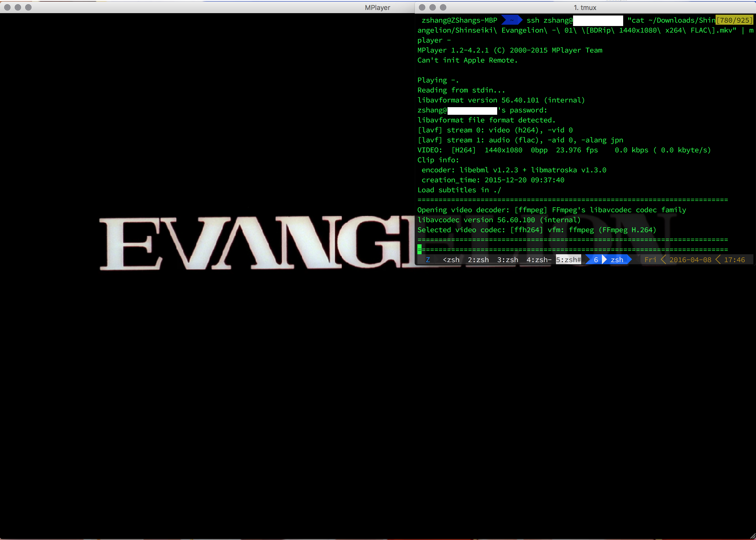Click the blue ~ directory prompt segment
756x540 pixels.
512,20
